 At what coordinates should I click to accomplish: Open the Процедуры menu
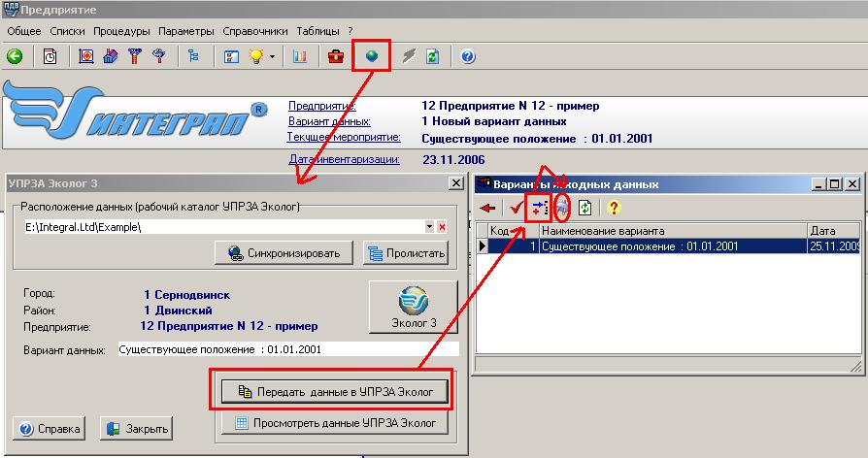[x=121, y=31]
